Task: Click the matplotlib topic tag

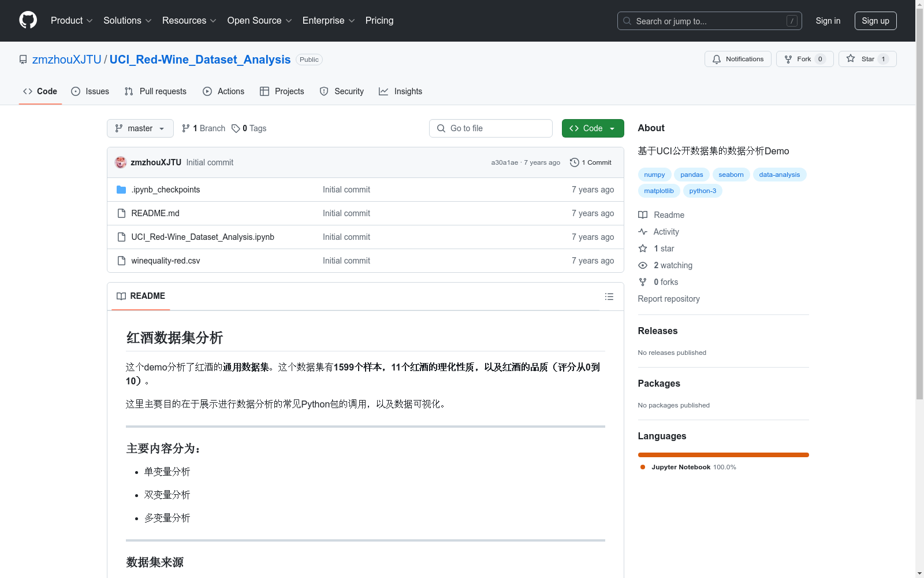Action: 659,191
